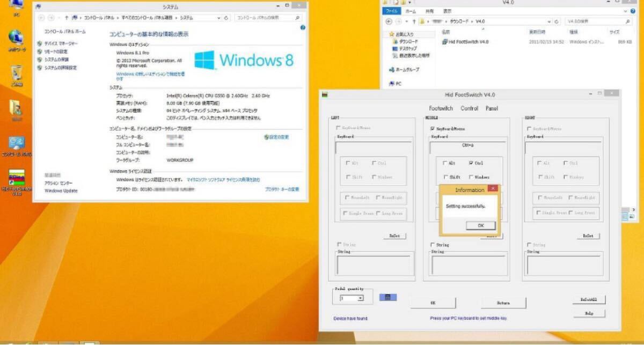
Task: Click Change settings shield link
Action: (x=277, y=137)
